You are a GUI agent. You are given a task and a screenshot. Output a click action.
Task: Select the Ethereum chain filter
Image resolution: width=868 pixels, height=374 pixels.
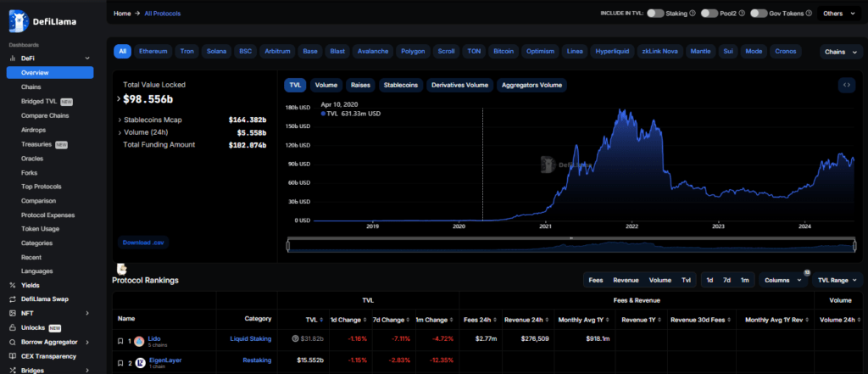[153, 52]
